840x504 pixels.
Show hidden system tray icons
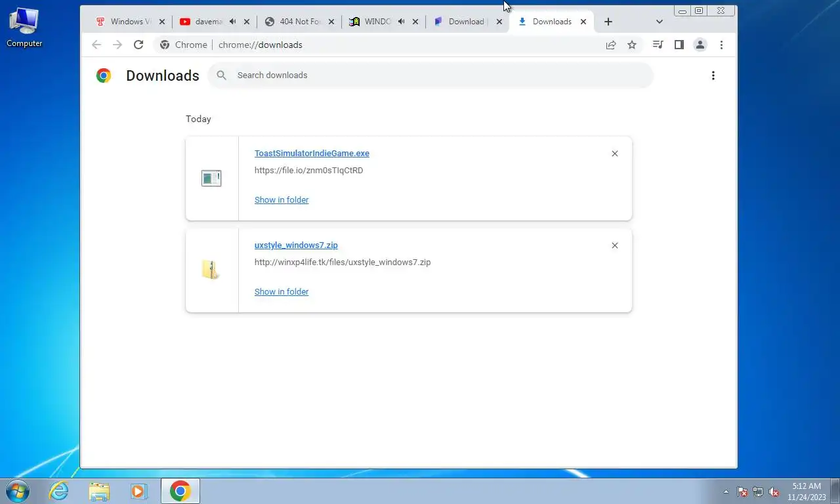coord(726,492)
